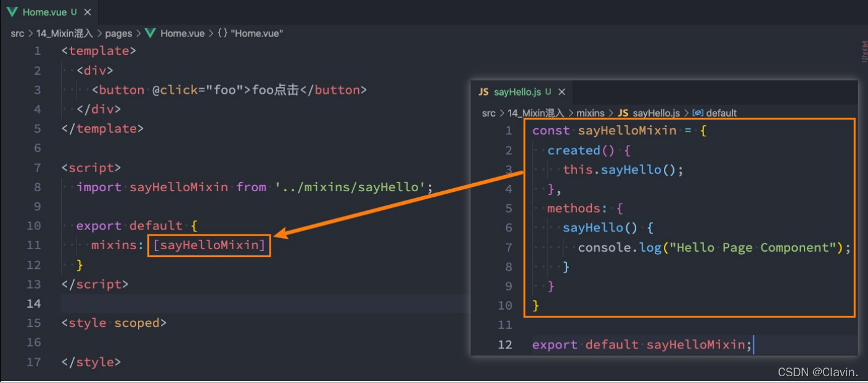
Task: Open 'sayHello.js' file breadcrumb segment
Action: [657, 113]
